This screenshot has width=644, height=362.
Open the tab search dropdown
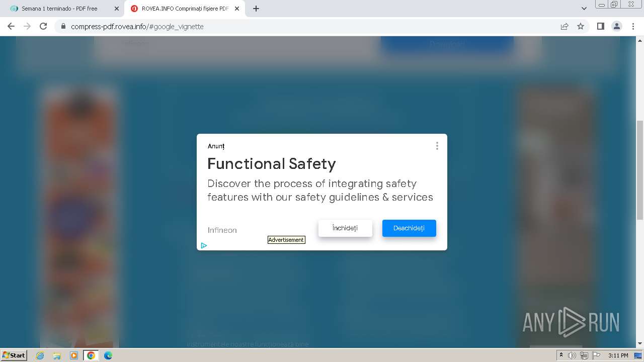pos(584,9)
